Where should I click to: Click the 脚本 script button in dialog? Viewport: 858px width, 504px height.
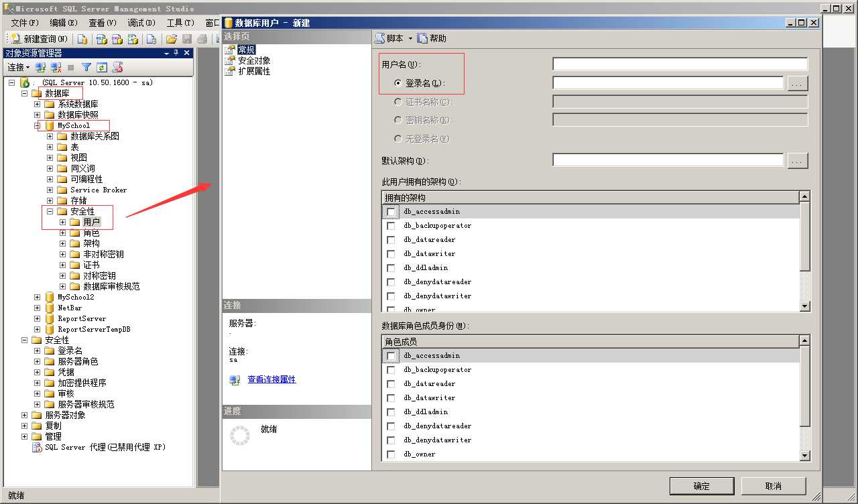click(389, 38)
